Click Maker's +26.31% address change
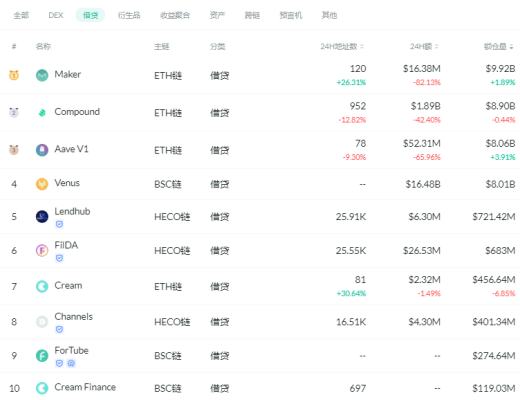Screen dimensions: 520x400 pos(351,82)
